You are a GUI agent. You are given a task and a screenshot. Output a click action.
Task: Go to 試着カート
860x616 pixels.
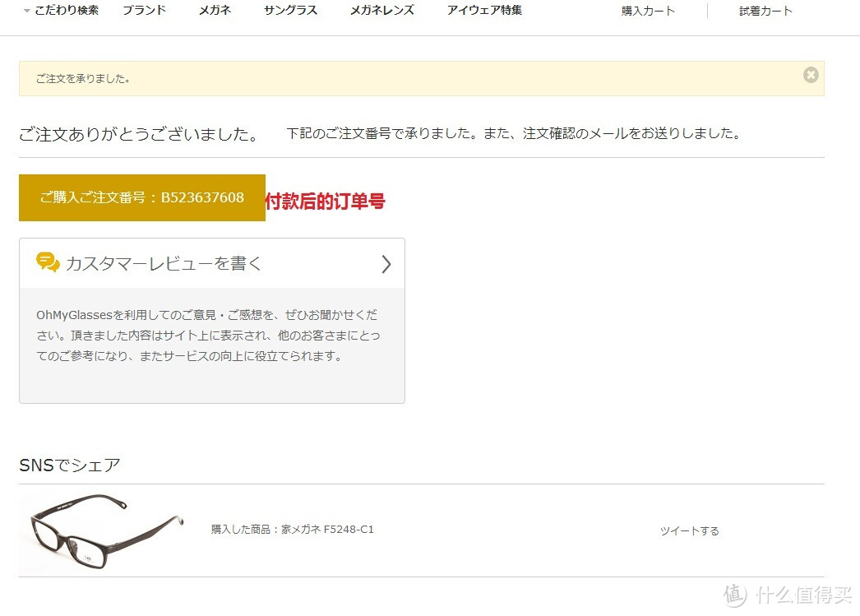click(765, 11)
